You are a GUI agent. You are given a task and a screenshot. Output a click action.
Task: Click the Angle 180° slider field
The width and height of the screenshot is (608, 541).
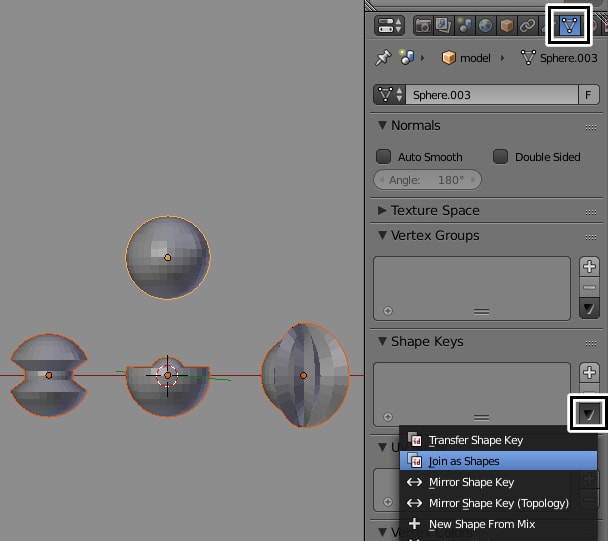pyautogui.click(x=427, y=180)
